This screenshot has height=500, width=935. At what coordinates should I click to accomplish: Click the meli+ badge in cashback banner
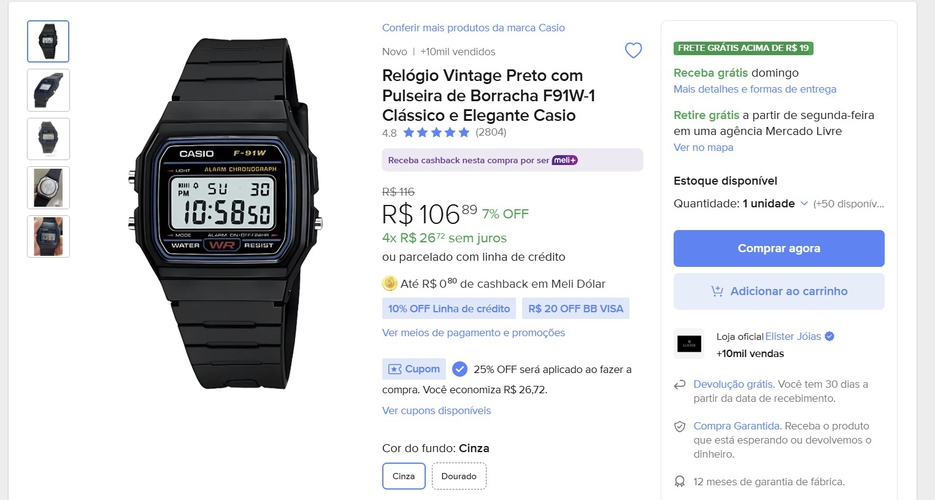pyautogui.click(x=565, y=160)
